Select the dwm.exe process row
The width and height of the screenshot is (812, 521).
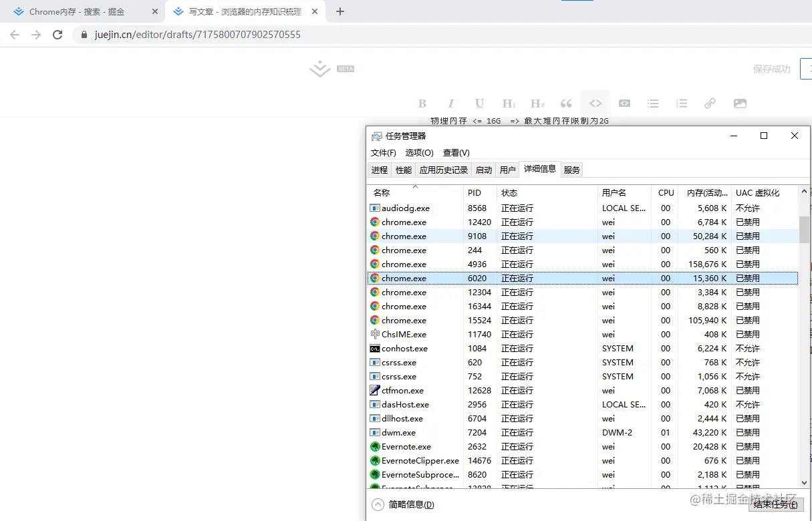pyautogui.click(x=583, y=432)
